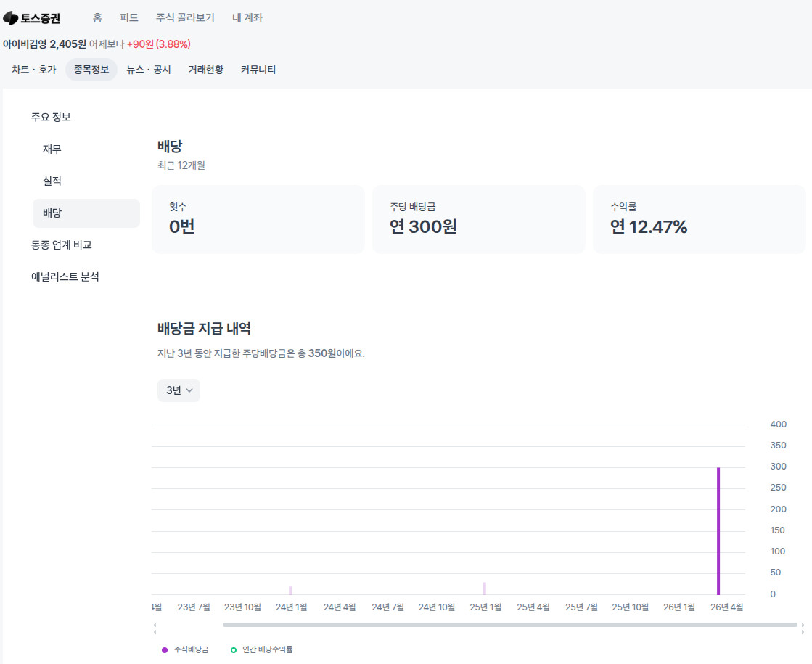Click the Toss Securities logo
This screenshot has height=664, width=812.
click(32, 18)
